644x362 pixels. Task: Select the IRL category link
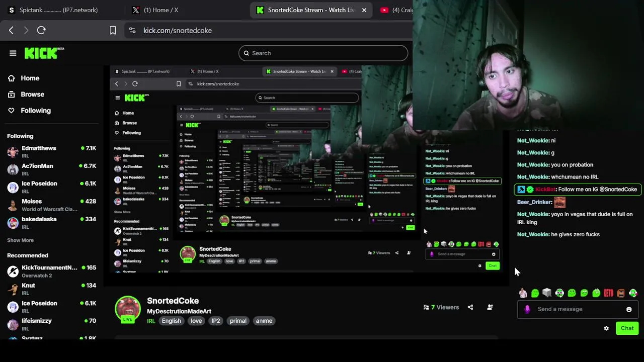point(151,321)
